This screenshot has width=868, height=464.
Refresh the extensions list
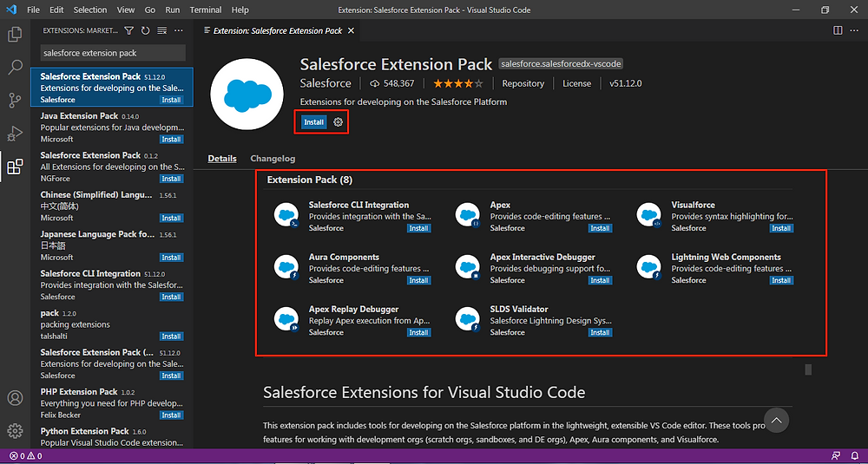(x=146, y=30)
